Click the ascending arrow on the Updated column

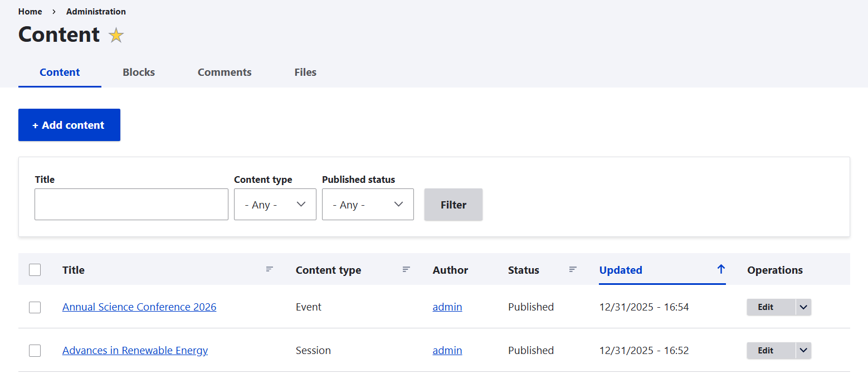721,269
